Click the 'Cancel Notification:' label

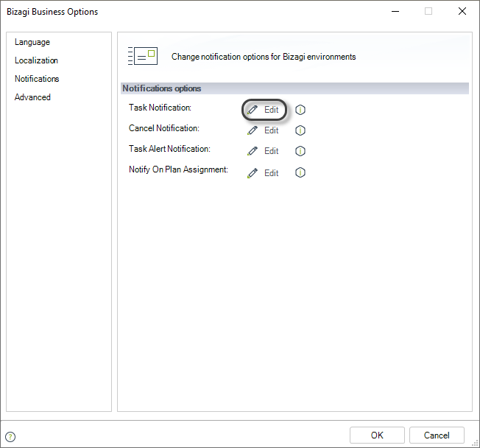pos(163,128)
